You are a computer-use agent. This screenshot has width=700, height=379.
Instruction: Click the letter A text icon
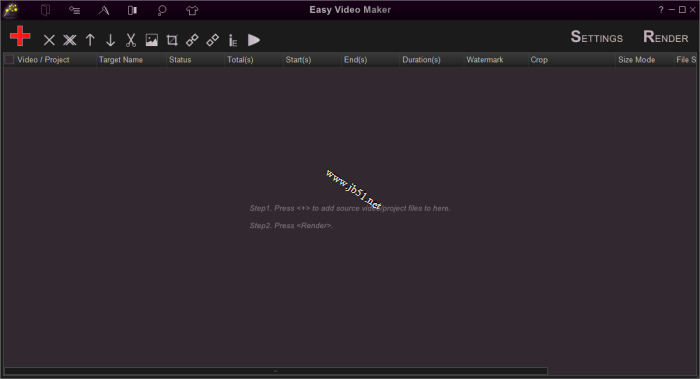click(104, 10)
